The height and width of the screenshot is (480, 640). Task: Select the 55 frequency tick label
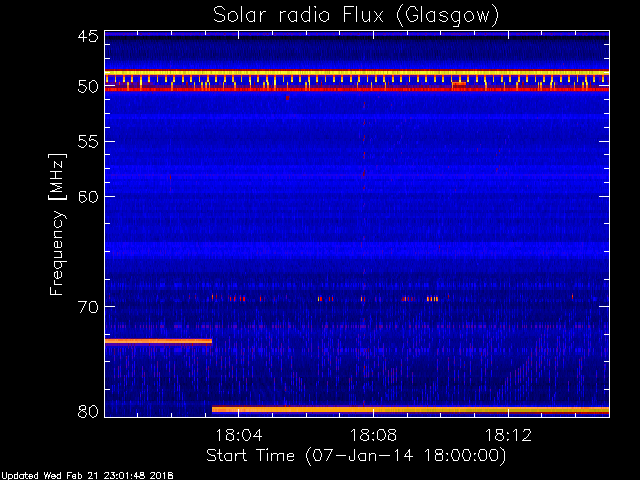(88, 142)
